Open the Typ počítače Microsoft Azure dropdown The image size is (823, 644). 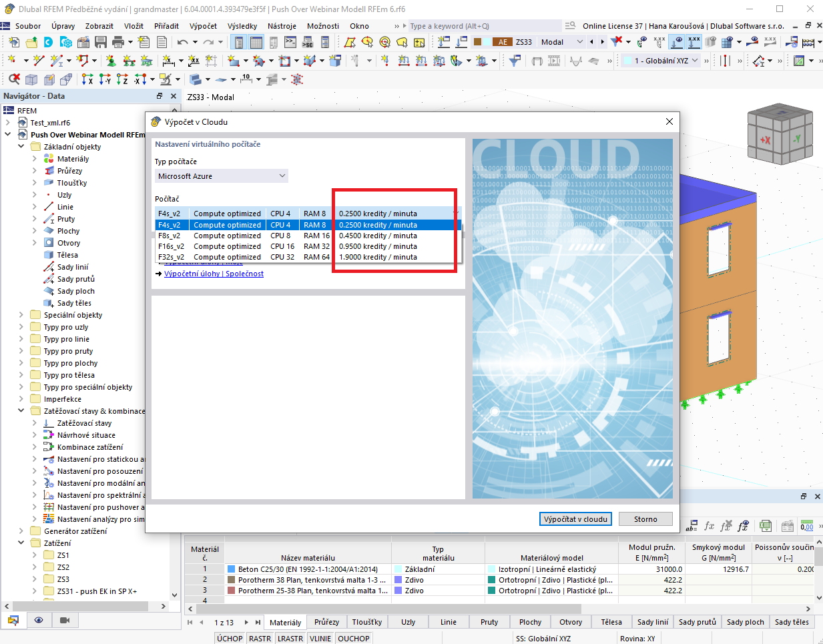pyautogui.click(x=222, y=176)
